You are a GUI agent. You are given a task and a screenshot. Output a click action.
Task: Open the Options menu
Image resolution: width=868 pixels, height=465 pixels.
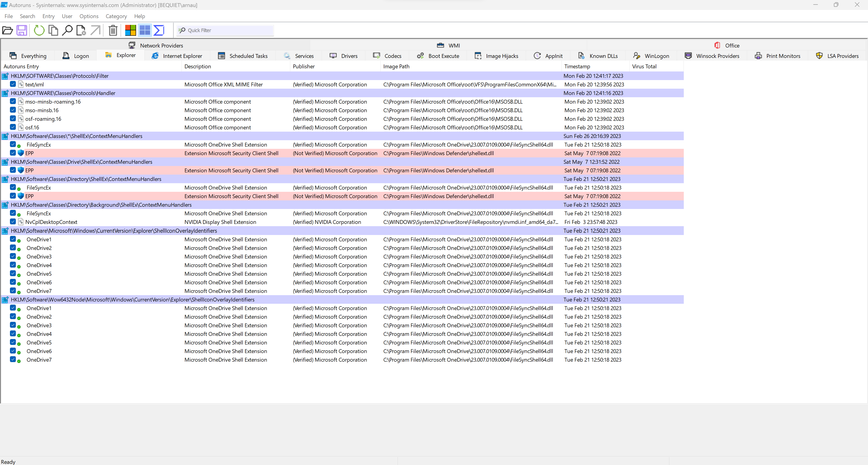pyautogui.click(x=89, y=16)
